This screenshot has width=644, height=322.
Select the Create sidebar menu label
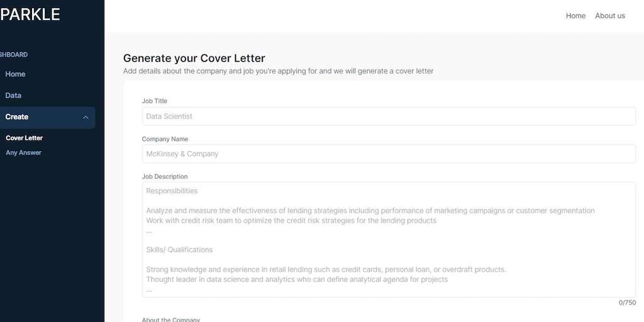pyautogui.click(x=17, y=117)
